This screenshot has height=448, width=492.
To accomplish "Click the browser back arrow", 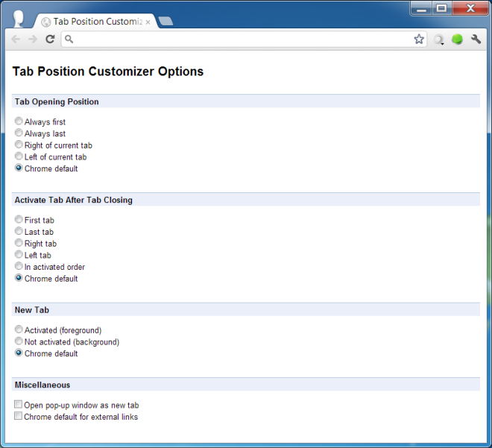I will click(16, 40).
